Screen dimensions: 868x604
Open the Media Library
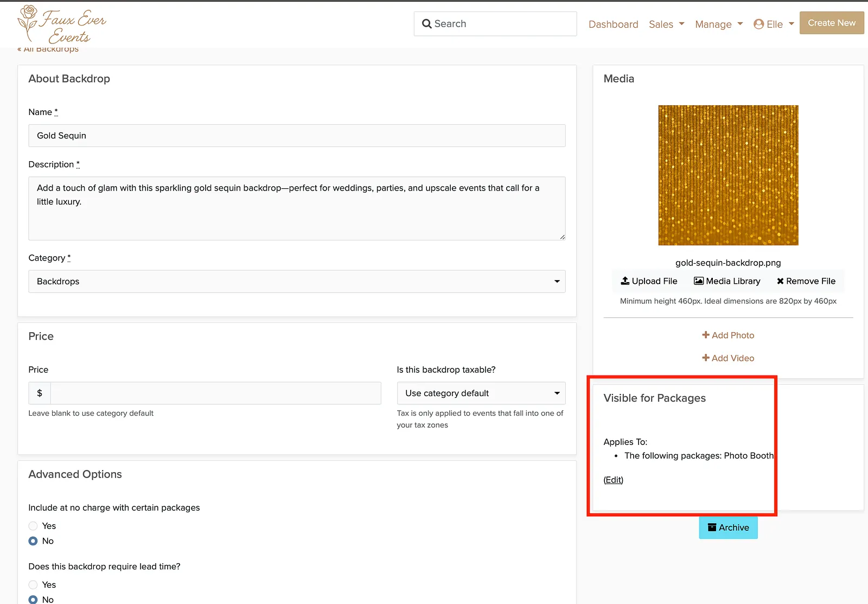(727, 281)
